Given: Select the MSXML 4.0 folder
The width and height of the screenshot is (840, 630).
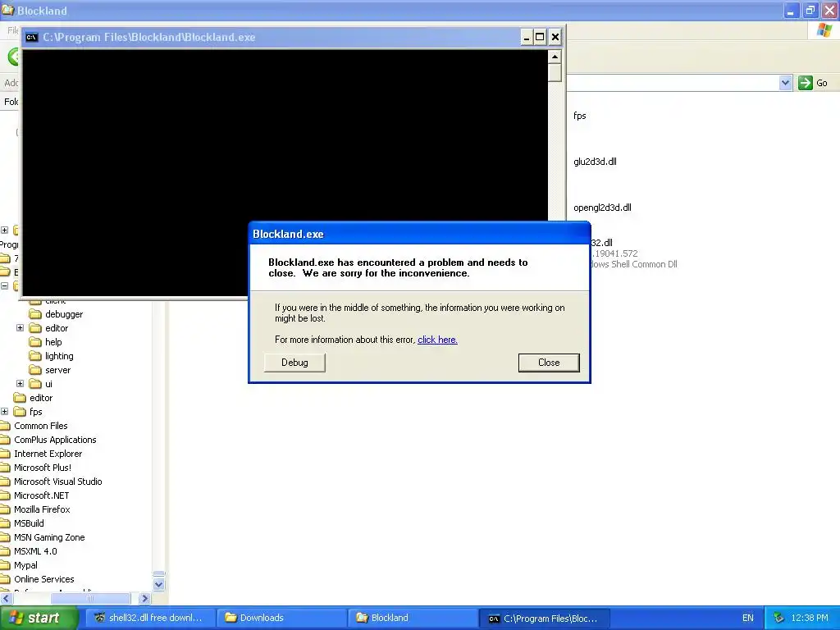Looking at the screenshot, I should 35,551.
